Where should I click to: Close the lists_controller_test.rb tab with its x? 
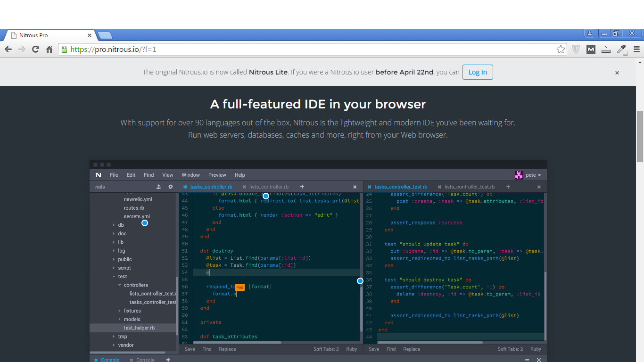point(439,187)
